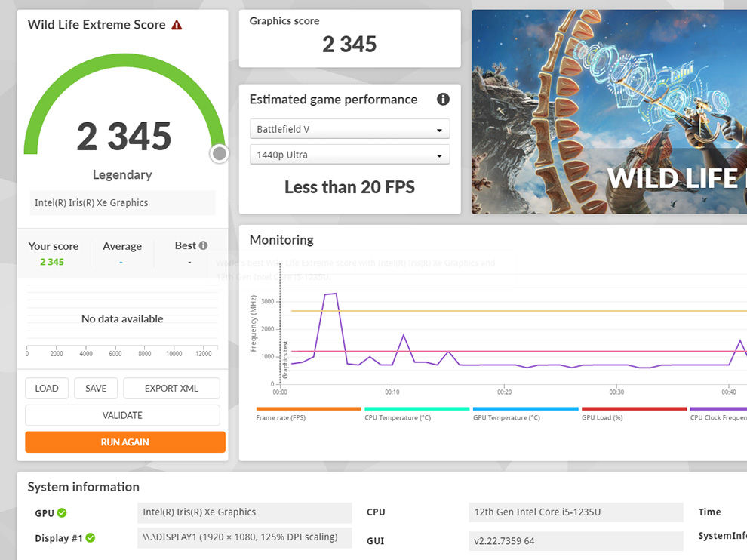Click the Wild Life benchmark banner image
Screen dimensions: 747x560
tap(610, 112)
